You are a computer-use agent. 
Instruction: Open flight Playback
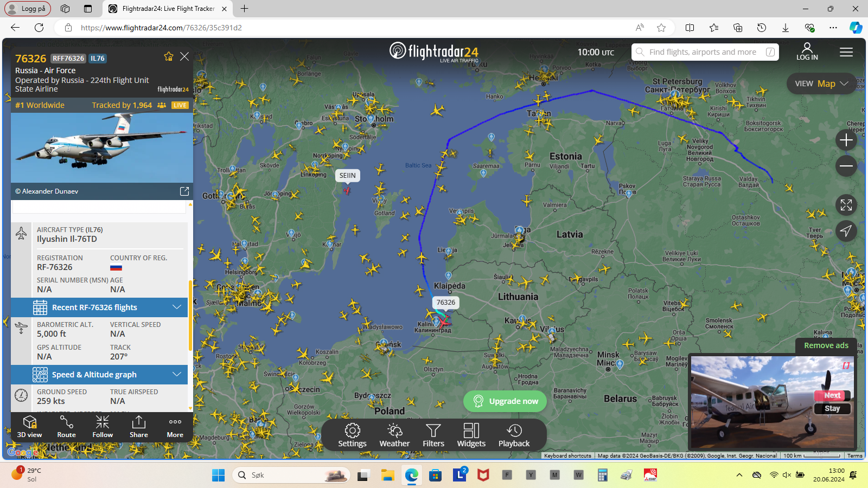(x=514, y=435)
